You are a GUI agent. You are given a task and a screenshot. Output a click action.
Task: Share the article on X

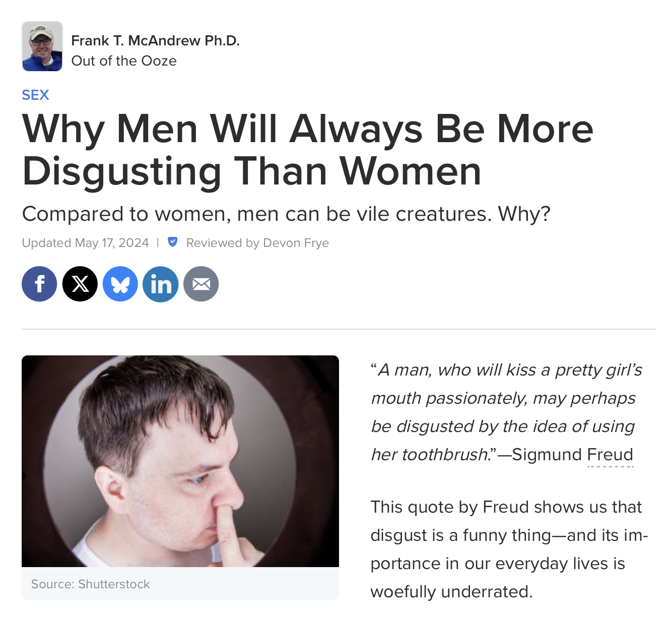tap(80, 284)
